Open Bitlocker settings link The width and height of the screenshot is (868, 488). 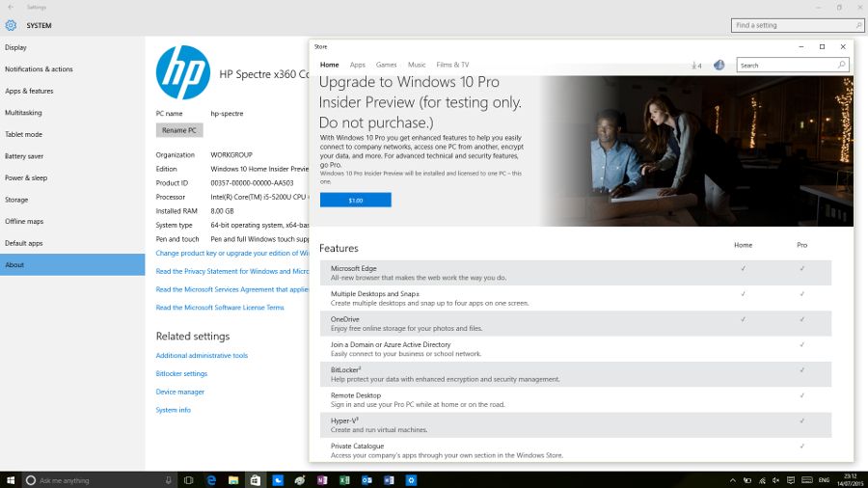181,373
